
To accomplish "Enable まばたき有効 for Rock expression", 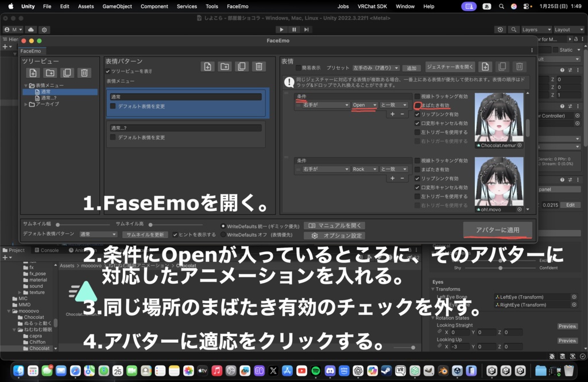I will pyautogui.click(x=417, y=169).
